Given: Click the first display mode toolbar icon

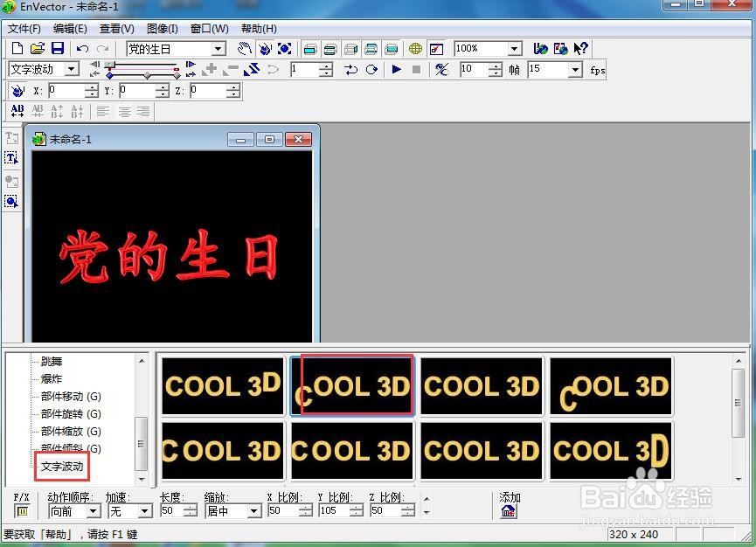Looking at the screenshot, I should pos(310,49).
